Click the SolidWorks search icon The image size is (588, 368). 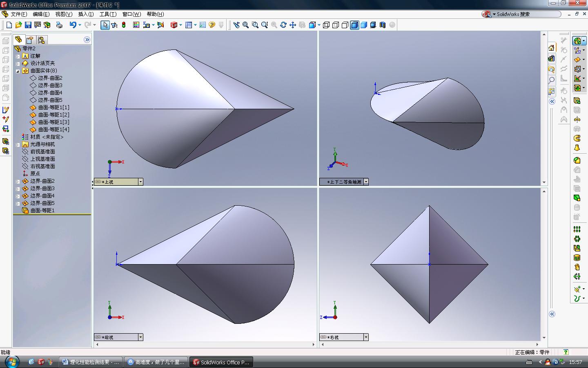486,14
